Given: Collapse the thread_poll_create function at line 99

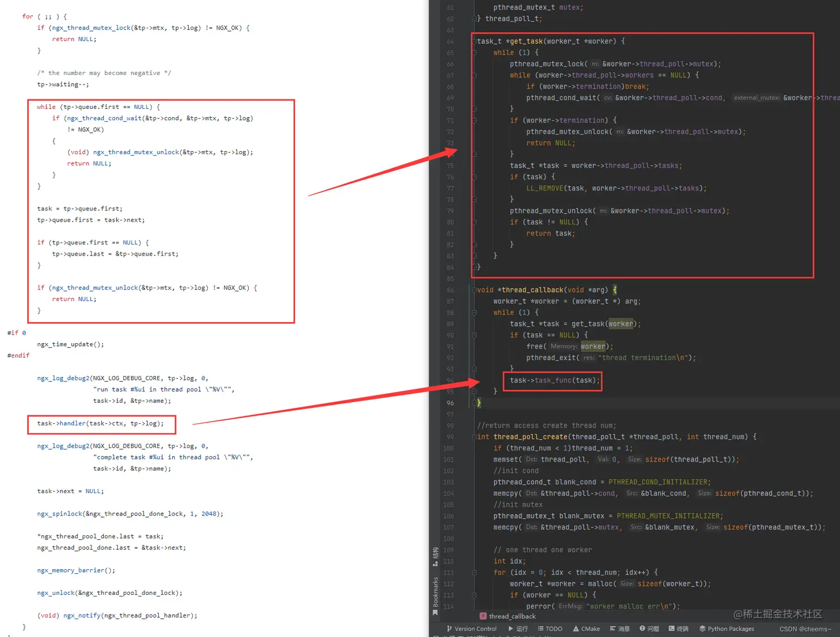Looking at the screenshot, I should 474,437.
